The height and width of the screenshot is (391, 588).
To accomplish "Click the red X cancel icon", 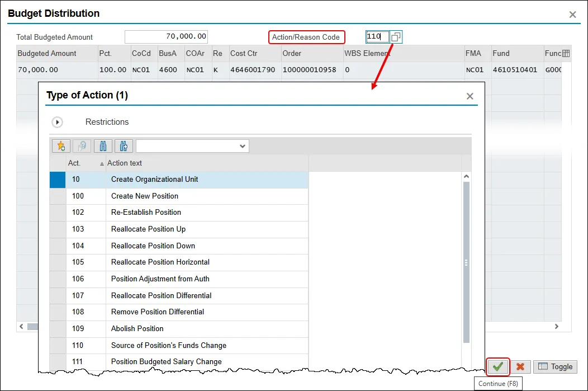I will (x=520, y=366).
